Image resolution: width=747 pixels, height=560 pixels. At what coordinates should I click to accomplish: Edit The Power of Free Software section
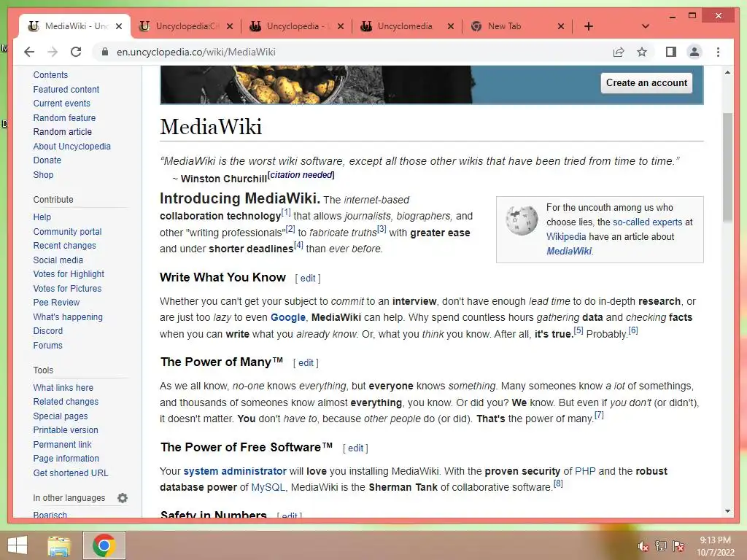click(355, 448)
